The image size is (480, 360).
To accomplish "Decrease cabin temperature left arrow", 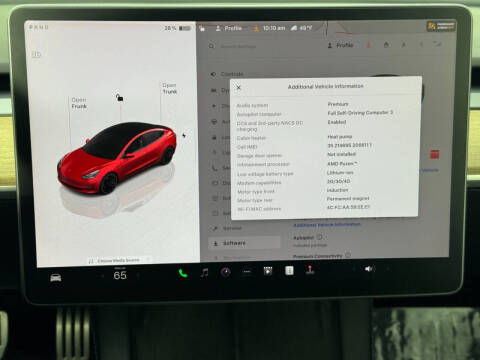I will point(102,276).
